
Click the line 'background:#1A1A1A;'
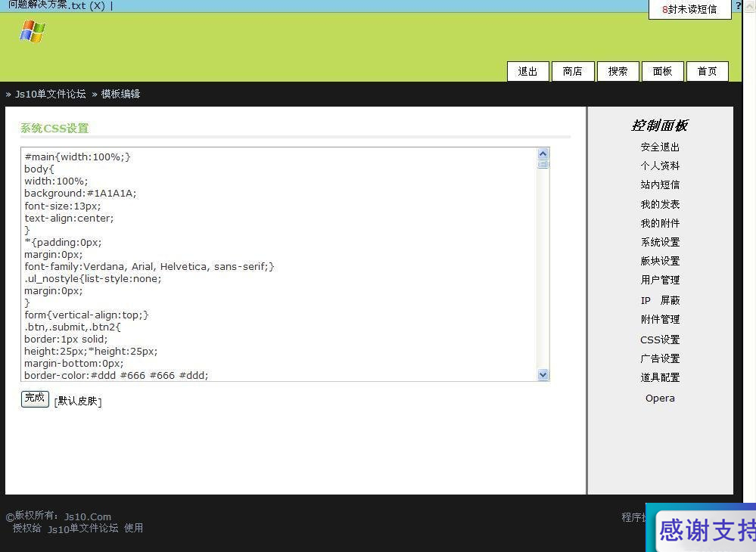[80, 193]
